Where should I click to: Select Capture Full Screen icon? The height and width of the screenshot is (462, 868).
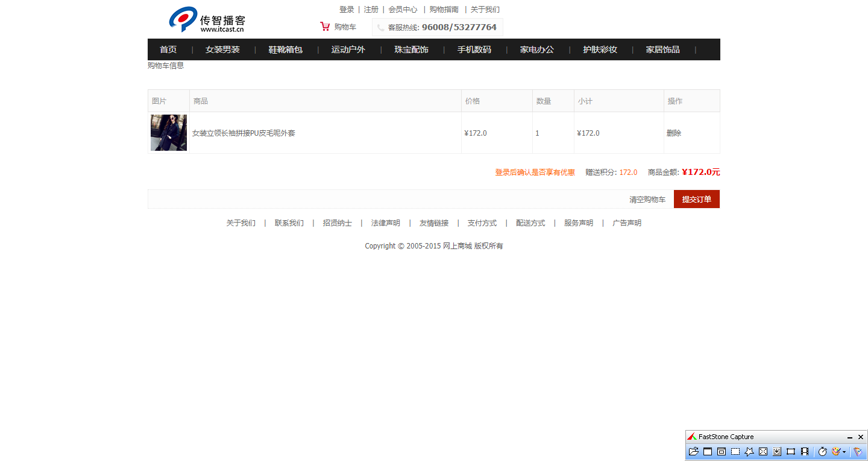[x=763, y=451]
